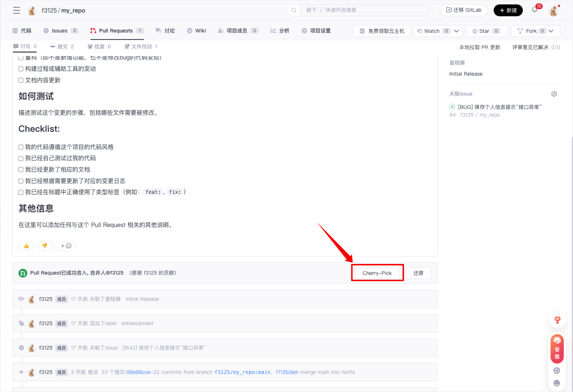Expand the Fork dropdown arrow

tap(551, 31)
